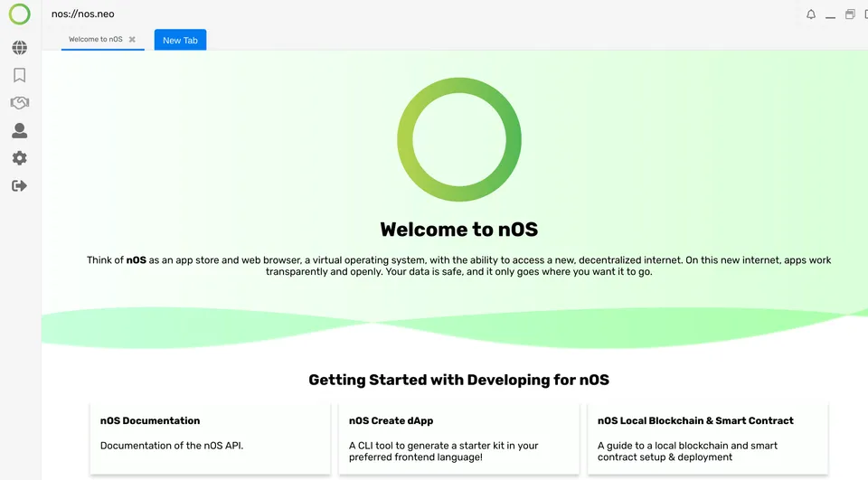Open the account profile icon in sidebar
Screen dimensions: 868x480
(x=19, y=131)
